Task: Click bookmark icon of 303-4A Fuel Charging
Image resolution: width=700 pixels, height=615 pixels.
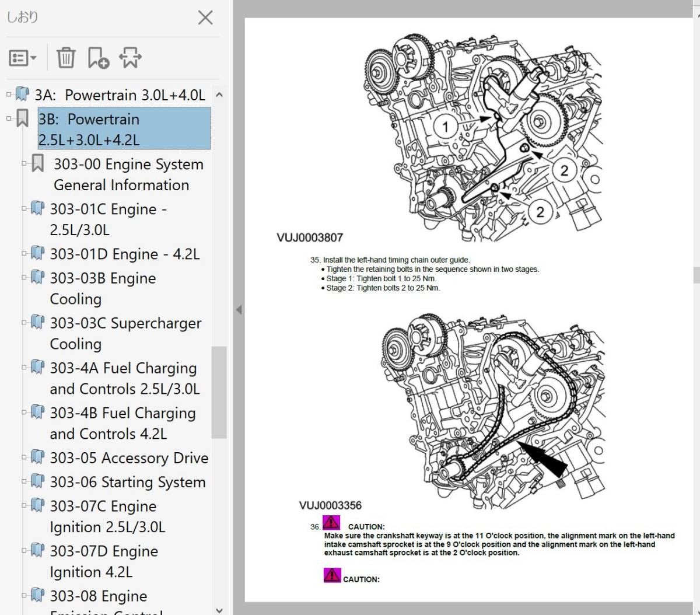Action: click(37, 367)
